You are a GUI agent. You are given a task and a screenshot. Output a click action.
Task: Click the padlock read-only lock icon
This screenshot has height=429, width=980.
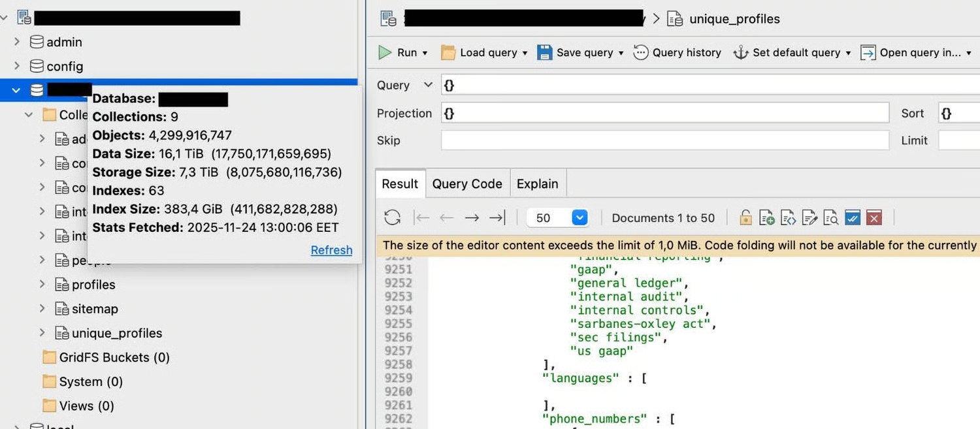click(745, 218)
